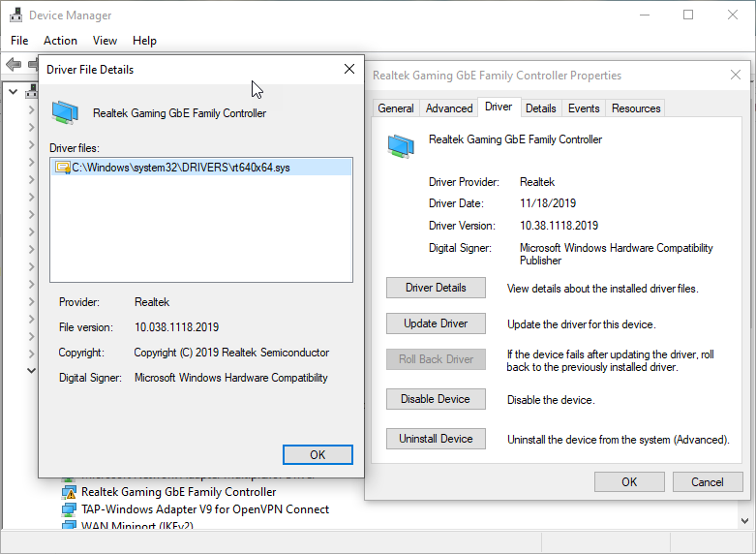Screen dimensions: 756x554
Task: Switch to the General tab
Action: point(396,108)
